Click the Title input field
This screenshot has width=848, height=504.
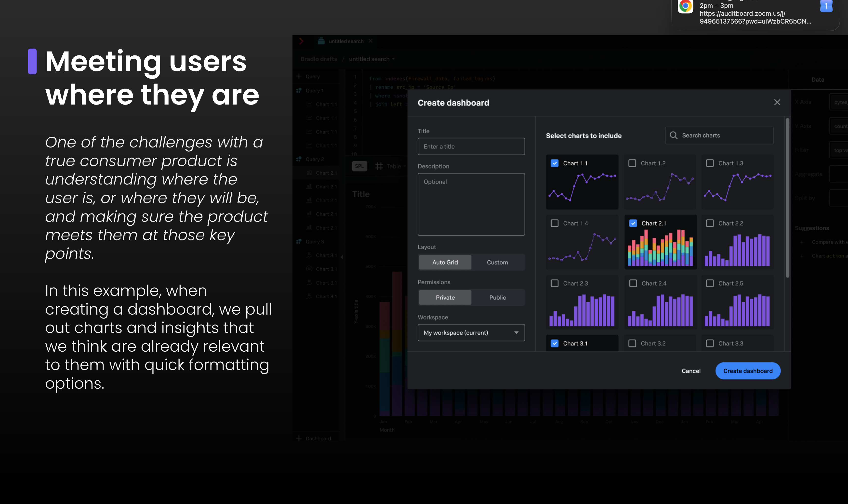(x=471, y=146)
